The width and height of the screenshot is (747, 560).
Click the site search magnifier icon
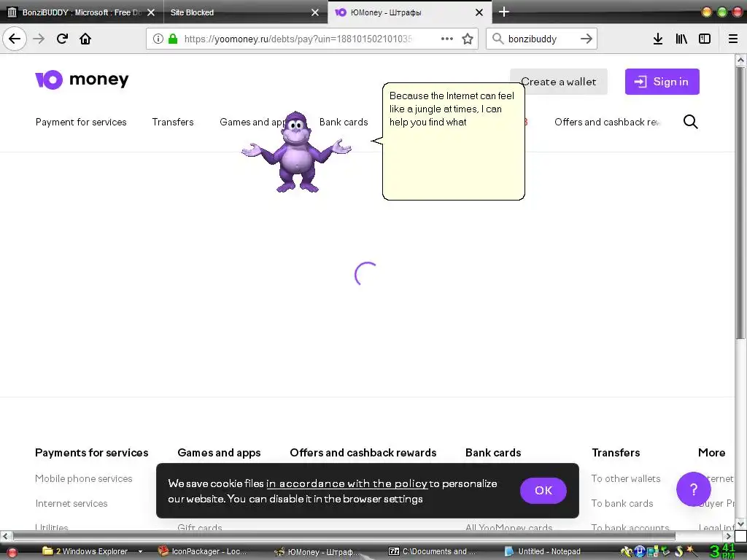pos(690,122)
